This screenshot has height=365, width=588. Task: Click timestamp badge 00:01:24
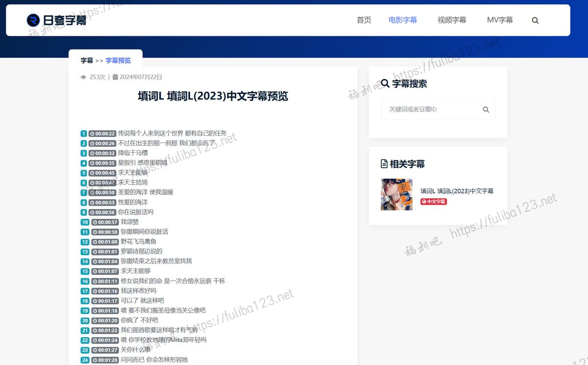[x=105, y=340]
